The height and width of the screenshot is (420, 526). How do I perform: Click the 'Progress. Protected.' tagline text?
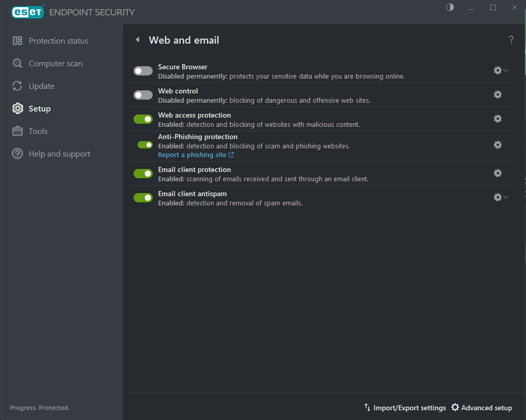click(x=40, y=408)
